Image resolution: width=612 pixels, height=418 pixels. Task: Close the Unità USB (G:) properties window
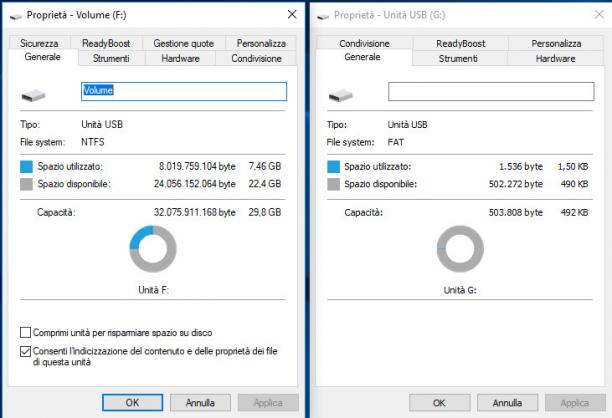coord(599,15)
